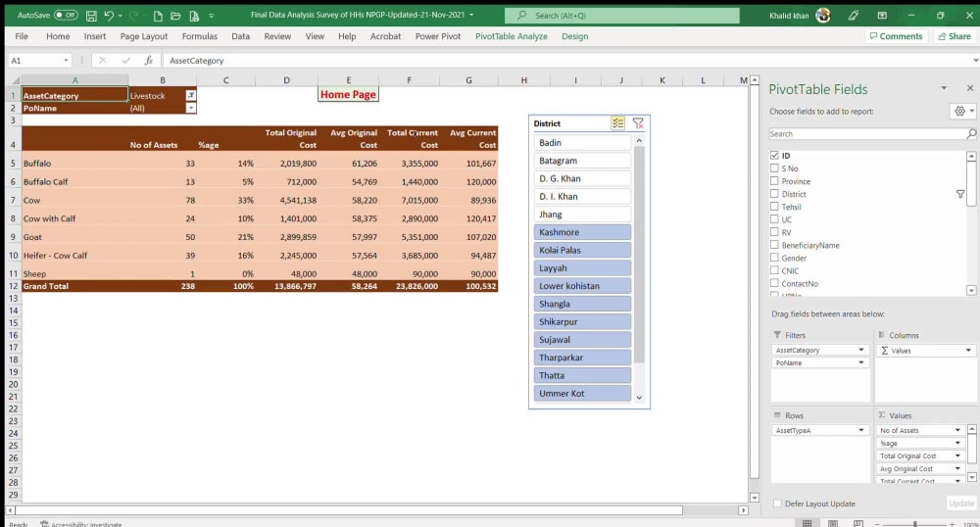The image size is (980, 527).
Task: Open the Name Box dropdown arrow
Action: tap(66, 61)
